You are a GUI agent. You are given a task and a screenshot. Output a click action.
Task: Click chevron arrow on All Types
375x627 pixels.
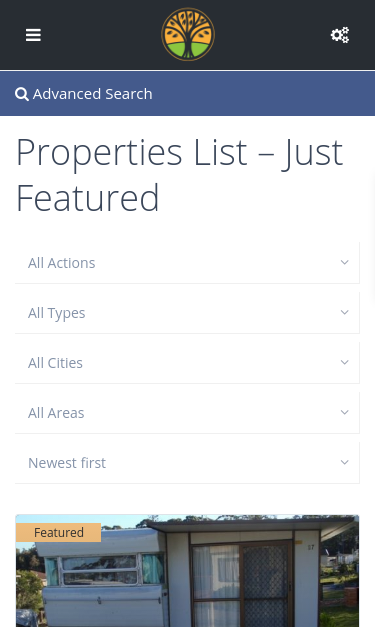[x=344, y=313]
